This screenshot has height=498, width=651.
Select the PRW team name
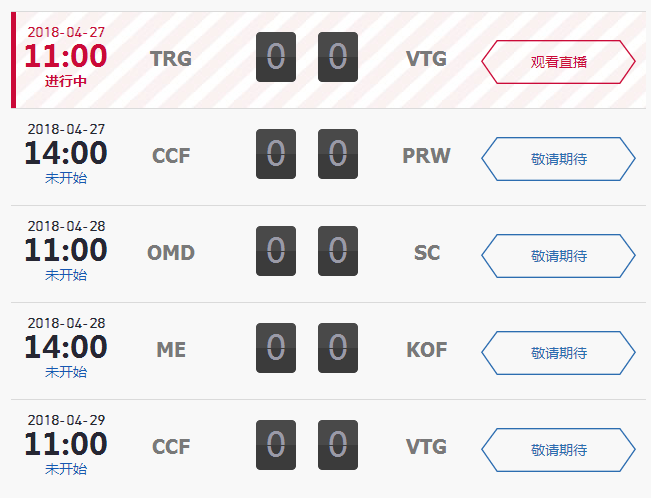426,156
